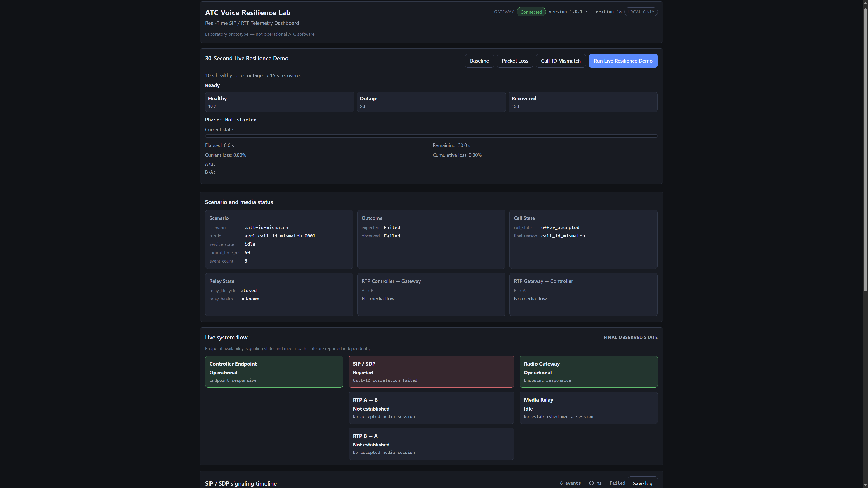
Task: Run the Packet Loss scenario
Action: 515,61
